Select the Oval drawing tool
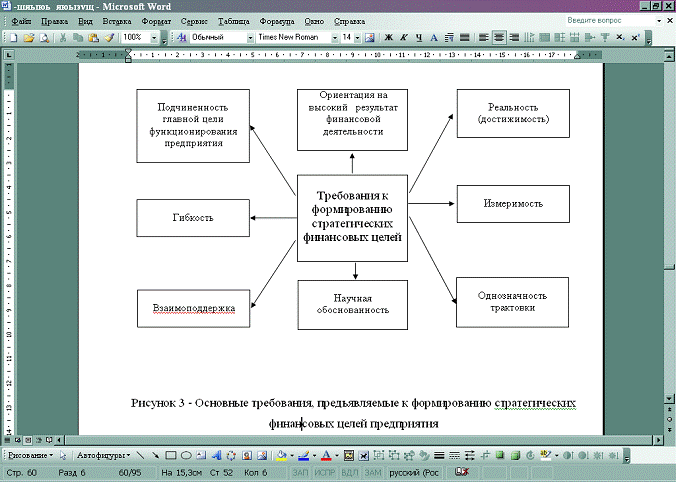Image resolution: width=676 pixels, height=482 pixels. 185,455
